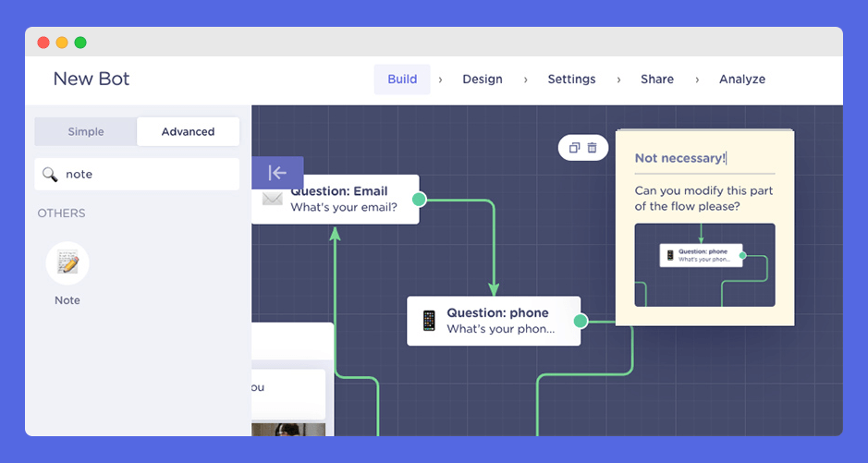Click the 'Not necessary!' note title field
This screenshot has width=868, height=463.
coord(704,159)
